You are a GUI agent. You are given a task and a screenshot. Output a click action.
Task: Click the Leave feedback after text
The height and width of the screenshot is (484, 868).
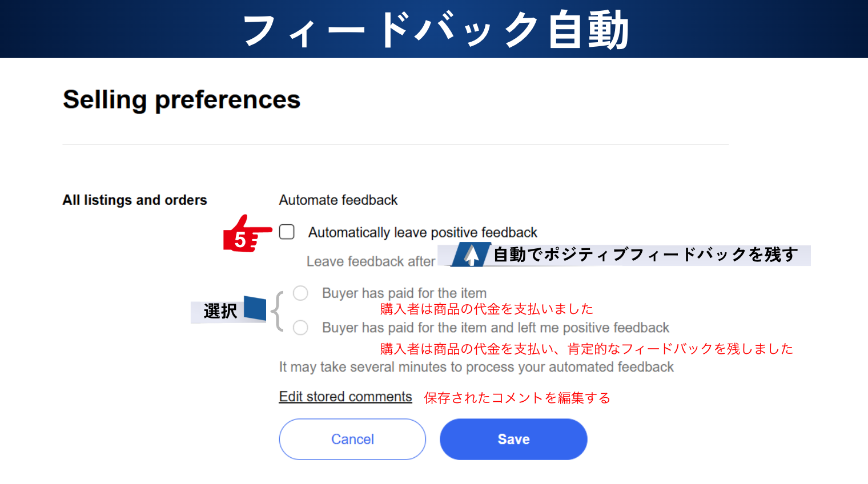click(x=371, y=261)
